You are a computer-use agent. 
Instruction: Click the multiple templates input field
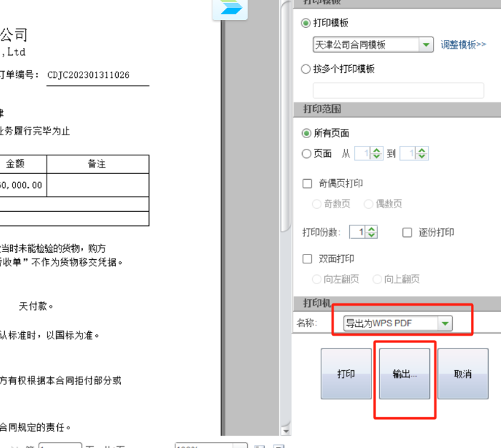(x=398, y=90)
